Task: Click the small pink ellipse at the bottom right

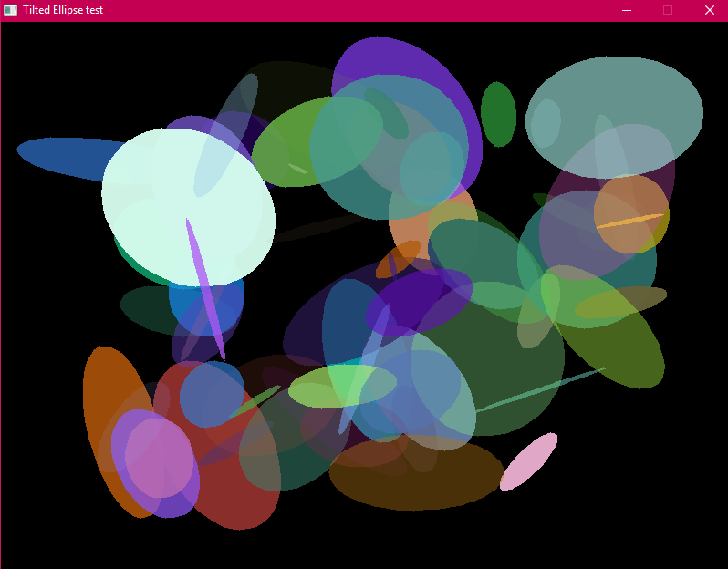Action: tap(528, 461)
